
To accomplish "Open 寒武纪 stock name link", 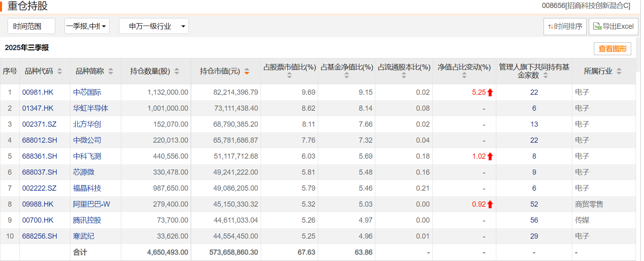I will coord(84,236).
